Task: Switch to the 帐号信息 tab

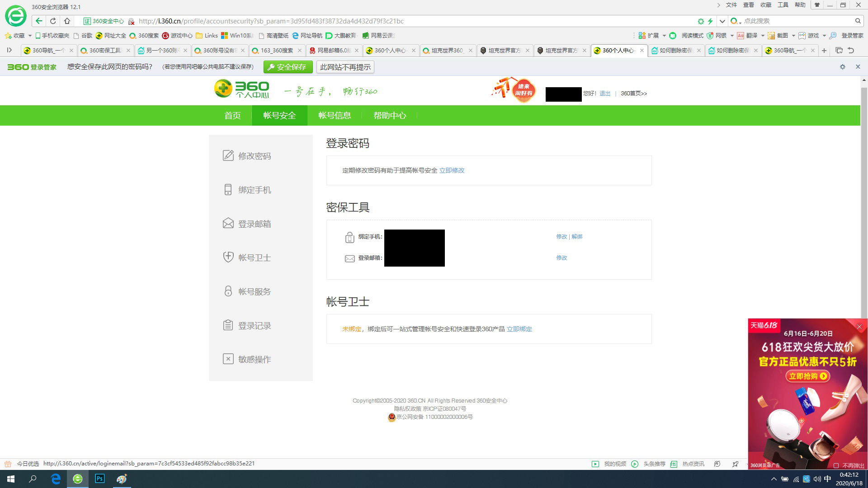Action: [334, 115]
